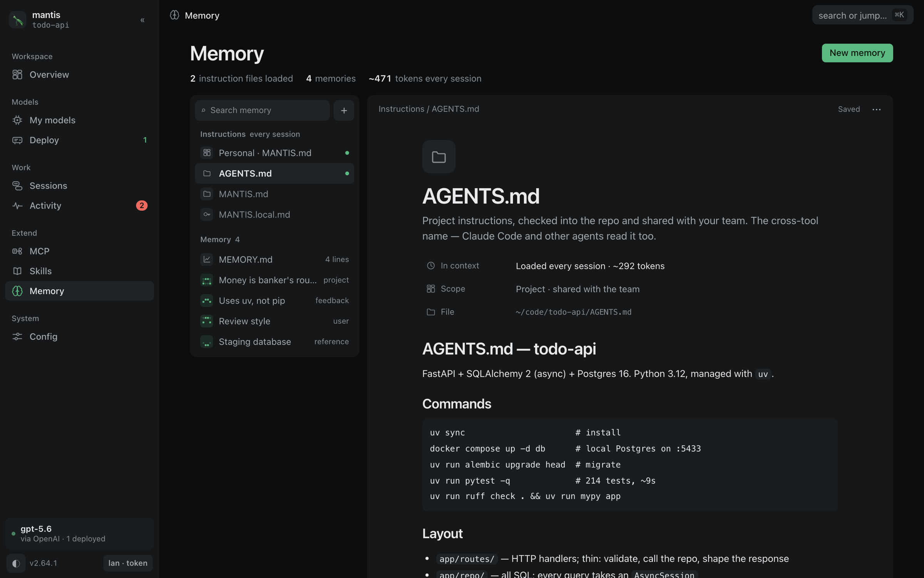The image size is (924, 578).
Task: Collapse the sidebar with double-chevron icon
Action: (142, 20)
